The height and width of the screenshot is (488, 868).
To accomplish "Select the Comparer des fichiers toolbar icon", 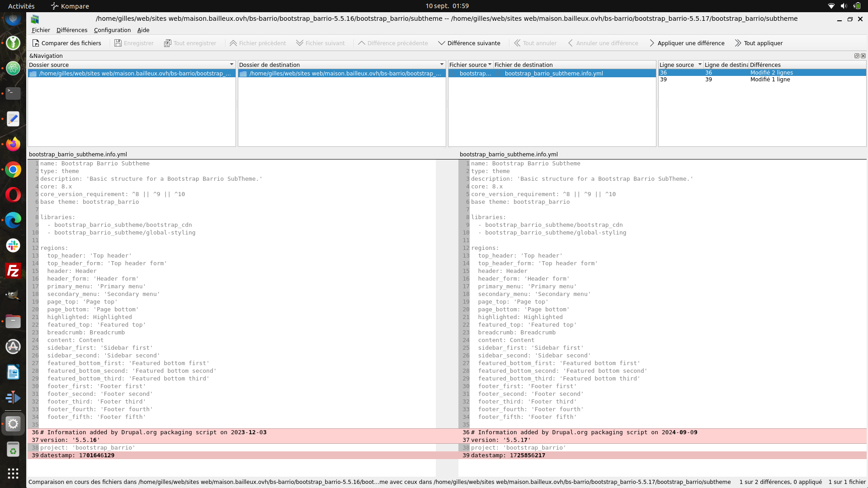I will click(35, 43).
